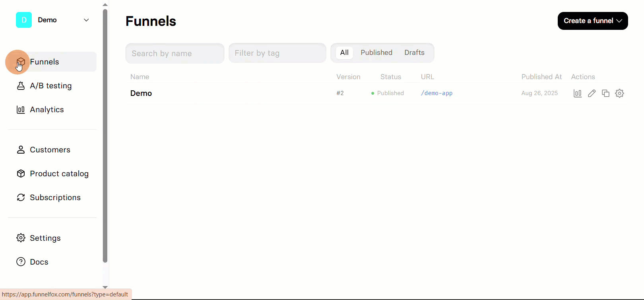Click the URL column header
The height and width of the screenshot is (300, 644).
pyautogui.click(x=427, y=77)
